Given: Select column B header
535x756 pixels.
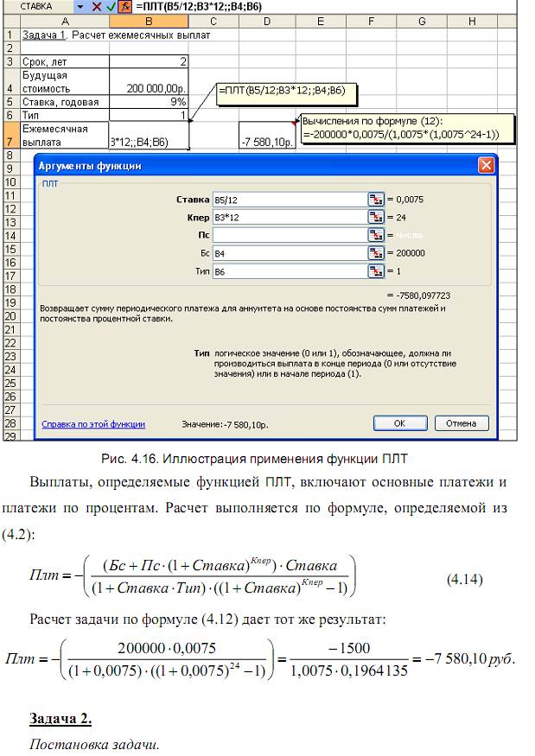Looking at the screenshot, I should click(149, 22).
